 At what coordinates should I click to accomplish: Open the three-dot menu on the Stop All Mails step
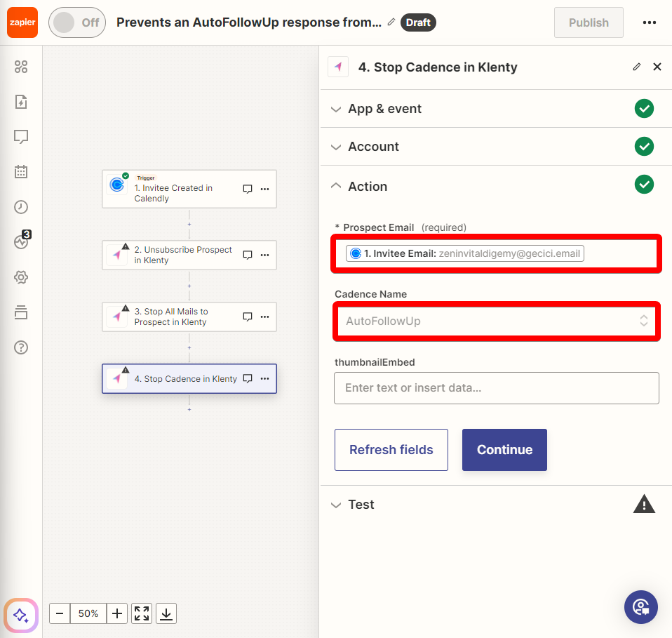pos(265,317)
